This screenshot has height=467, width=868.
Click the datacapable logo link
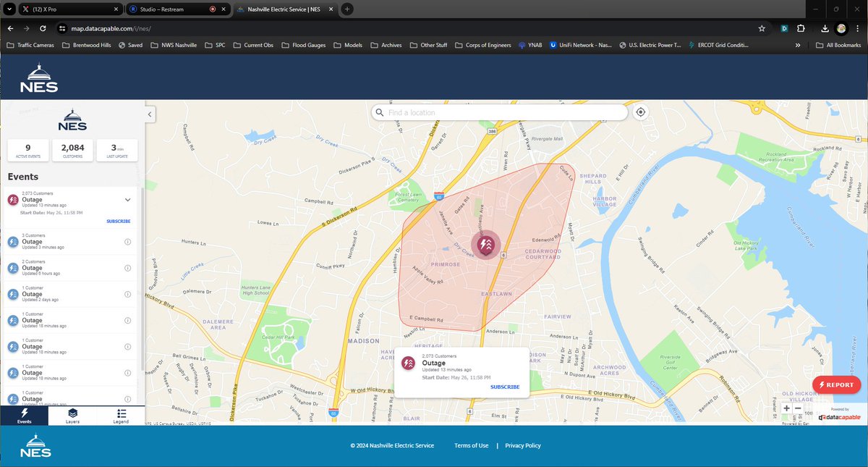pyautogui.click(x=840, y=417)
